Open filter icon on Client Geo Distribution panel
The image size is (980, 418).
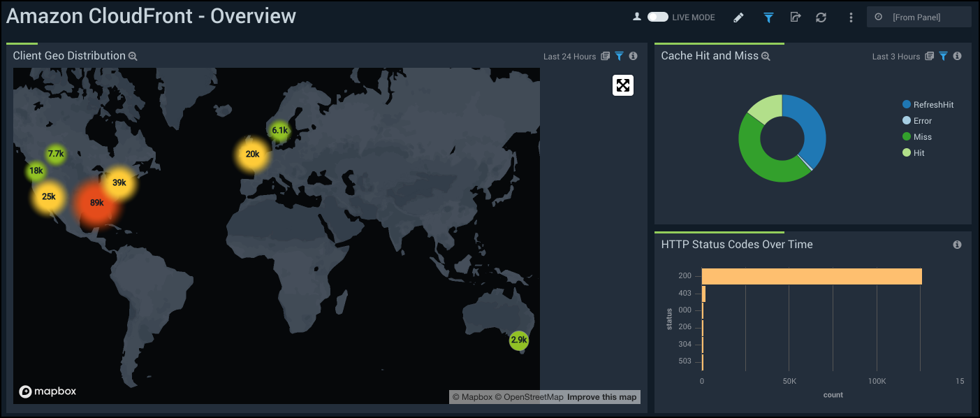coord(619,57)
